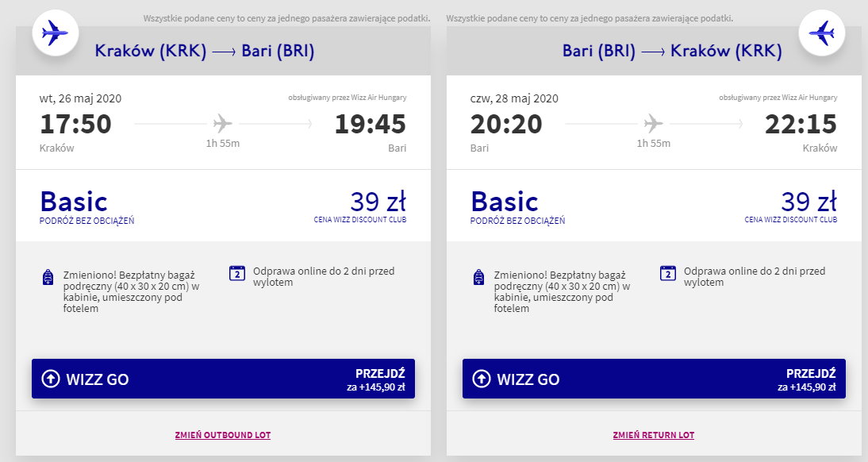Select the outbound Basic fare title
Screen dimensions: 868x462
click(x=74, y=202)
